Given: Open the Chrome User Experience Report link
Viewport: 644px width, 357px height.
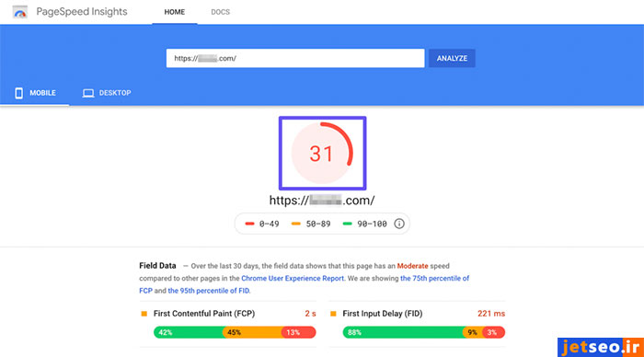Looking at the screenshot, I should pyautogui.click(x=293, y=278).
